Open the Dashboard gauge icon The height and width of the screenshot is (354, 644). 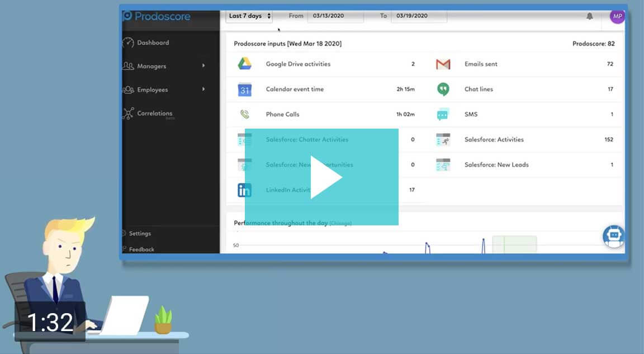pyautogui.click(x=128, y=43)
